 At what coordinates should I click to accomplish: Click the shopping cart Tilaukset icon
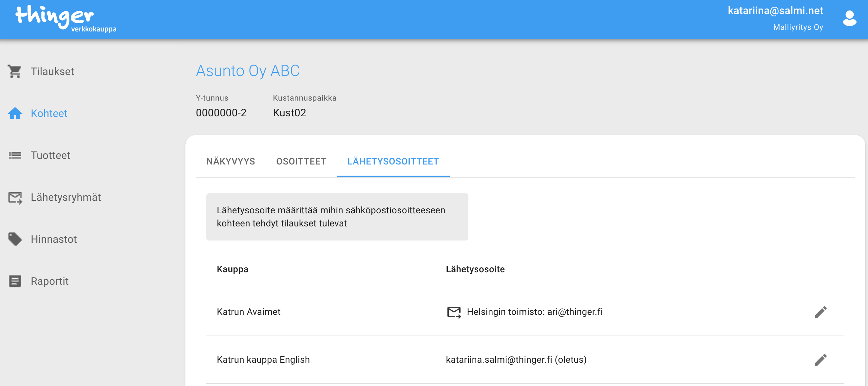[x=15, y=71]
